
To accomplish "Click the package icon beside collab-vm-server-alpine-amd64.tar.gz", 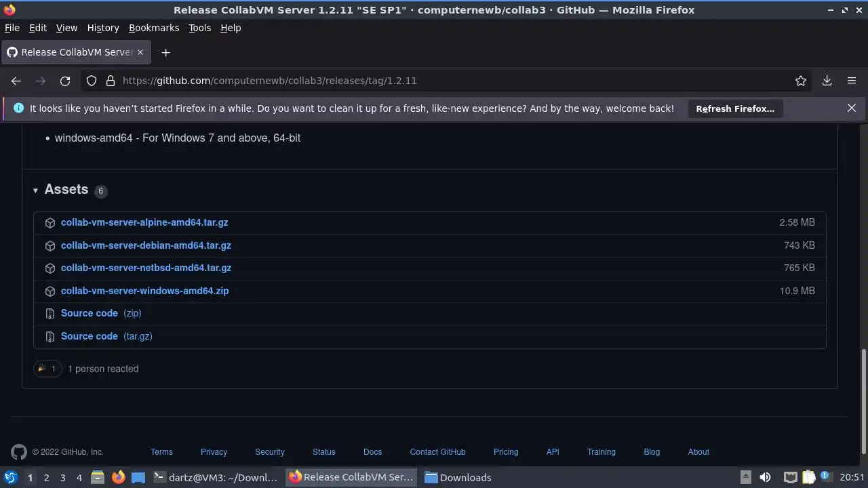I will click(50, 223).
